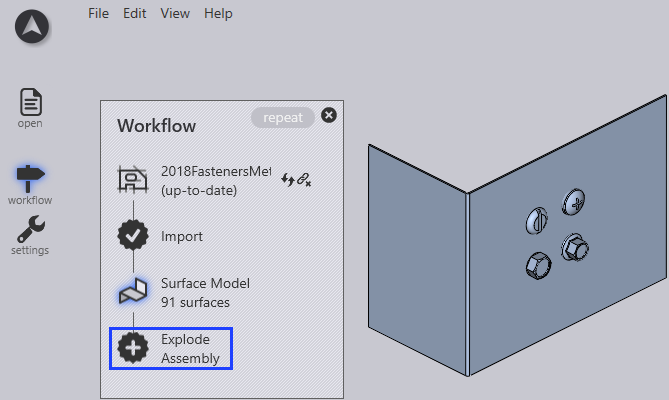Click the unlink icon beside file name
669x400 pixels.
click(x=305, y=179)
